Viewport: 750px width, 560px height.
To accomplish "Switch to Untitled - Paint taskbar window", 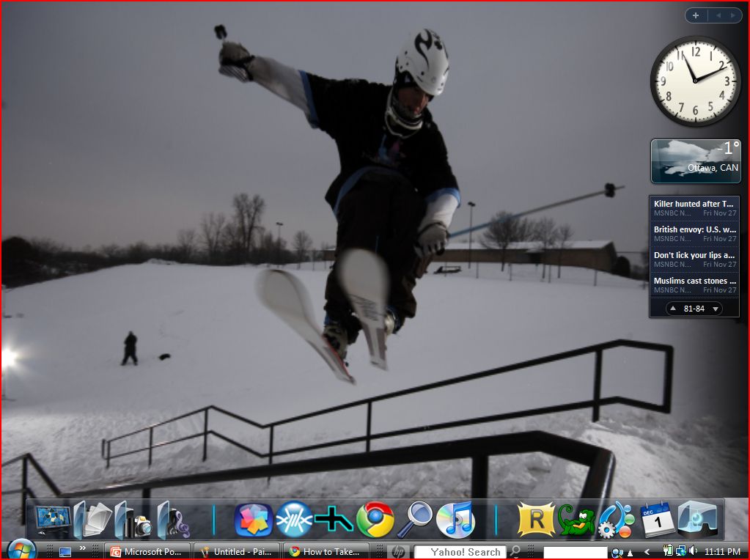I will pyautogui.click(x=238, y=552).
